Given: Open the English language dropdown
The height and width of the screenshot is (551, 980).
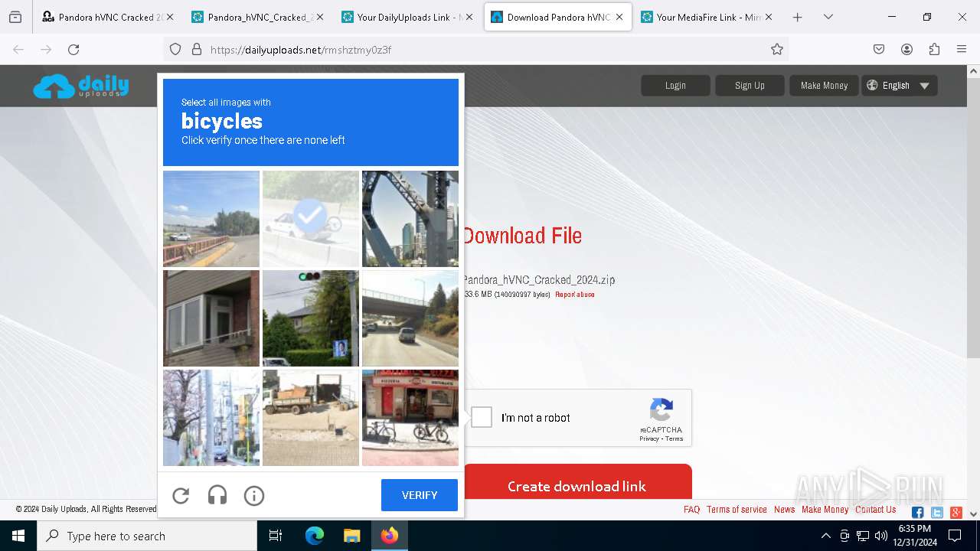Looking at the screenshot, I should (899, 86).
